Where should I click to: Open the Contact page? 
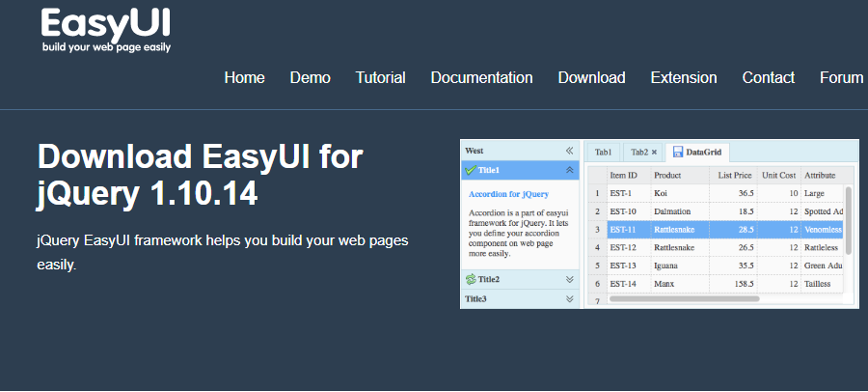[769, 77]
